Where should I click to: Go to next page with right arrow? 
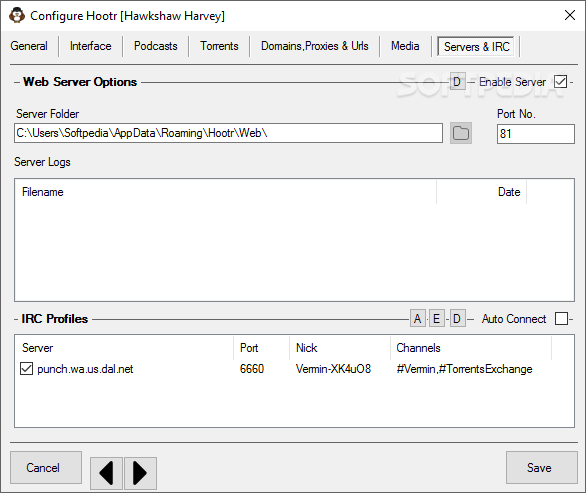[140, 473]
